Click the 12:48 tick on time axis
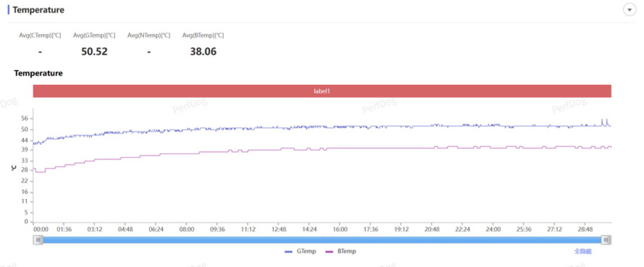 pos(278,229)
